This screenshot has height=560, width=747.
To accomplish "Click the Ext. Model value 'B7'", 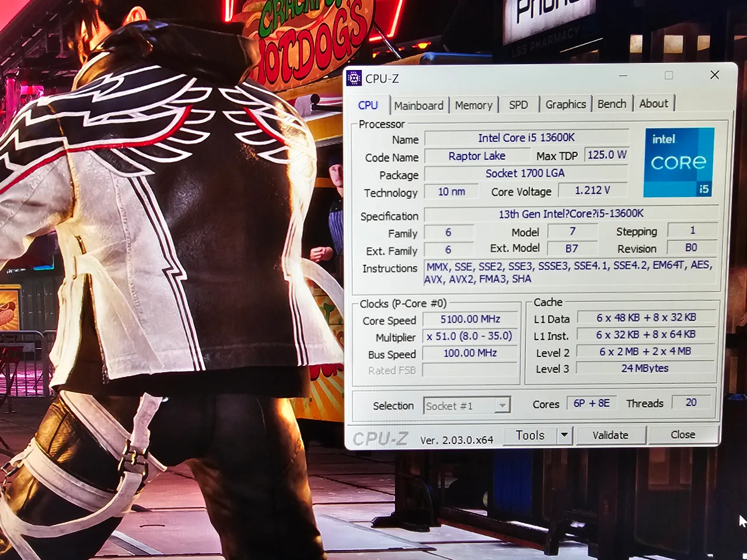I will click(572, 249).
